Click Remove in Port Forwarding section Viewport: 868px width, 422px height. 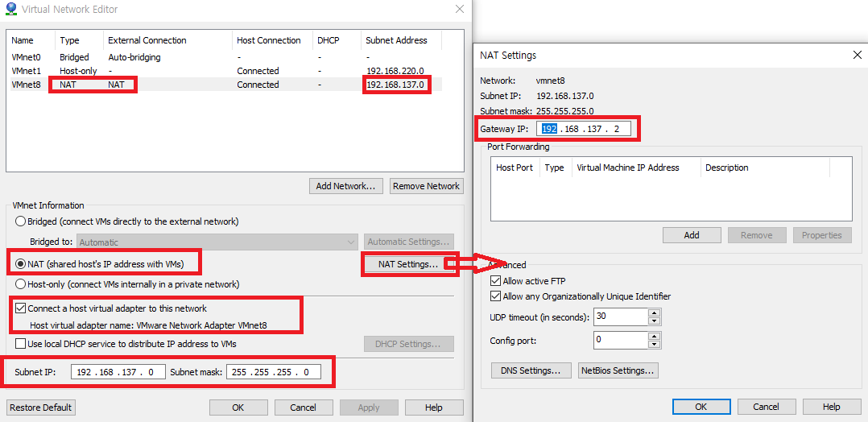[x=757, y=235]
